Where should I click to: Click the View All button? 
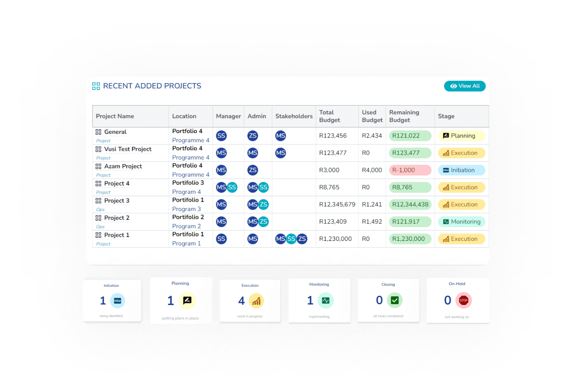click(465, 86)
